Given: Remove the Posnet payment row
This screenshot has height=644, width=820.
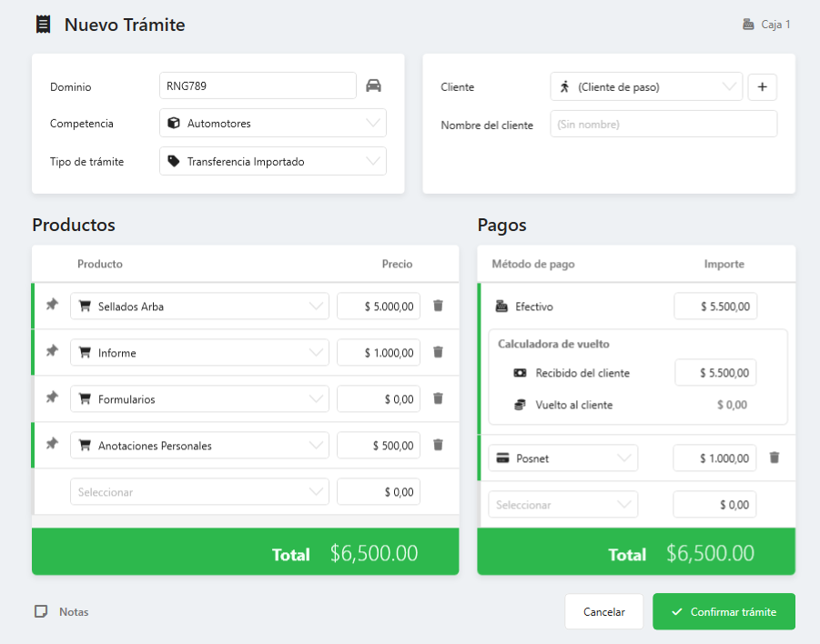Looking at the screenshot, I should coord(774,458).
